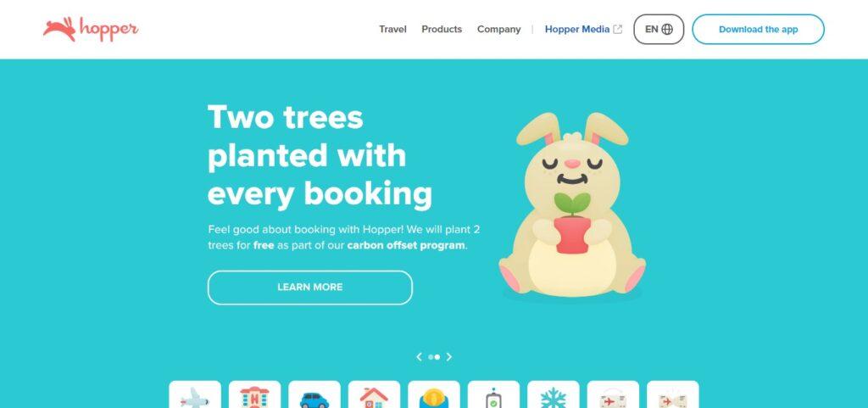Open the luggage tag with checkmark tile
Screen dimensions: 868x408
(x=494, y=394)
